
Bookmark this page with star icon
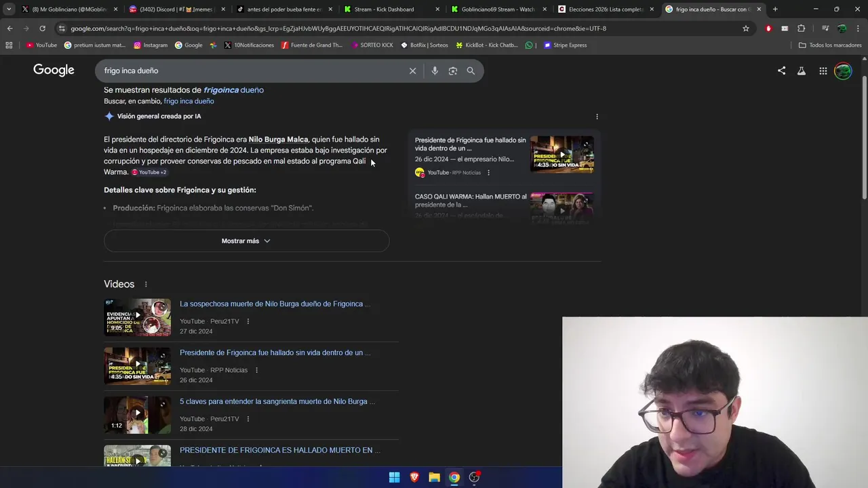click(746, 28)
